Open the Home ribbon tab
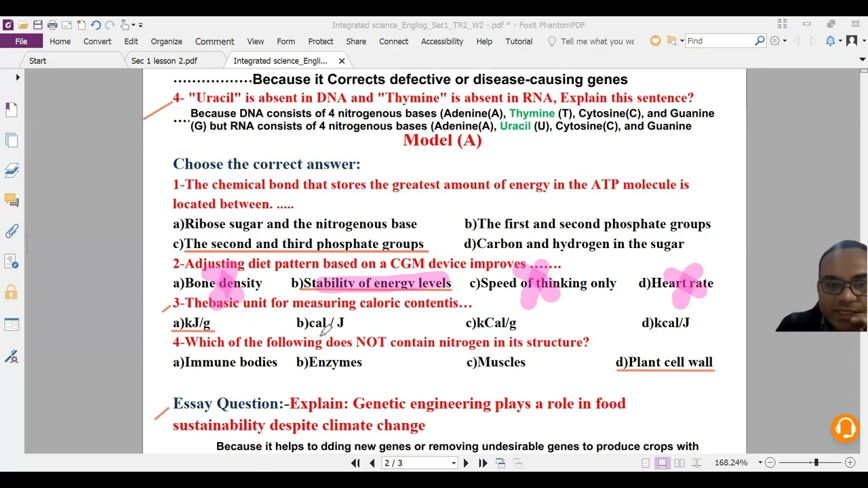 [x=60, y=41]
